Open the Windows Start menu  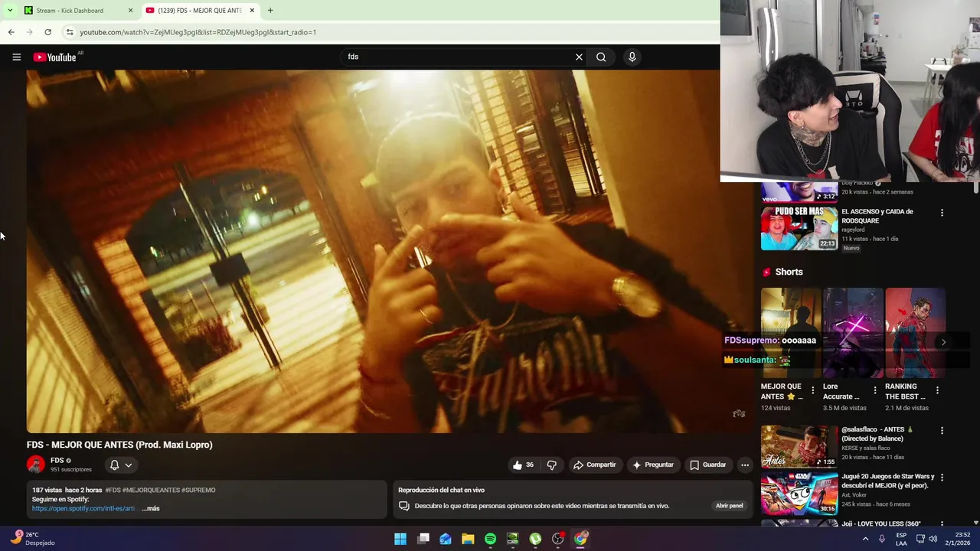pyautogui.click(x=400, y=539)
